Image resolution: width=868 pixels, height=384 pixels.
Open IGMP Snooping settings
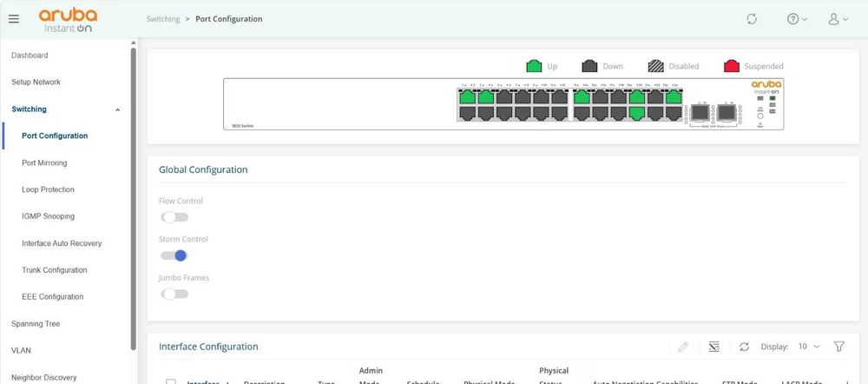[x=48, y=216]
